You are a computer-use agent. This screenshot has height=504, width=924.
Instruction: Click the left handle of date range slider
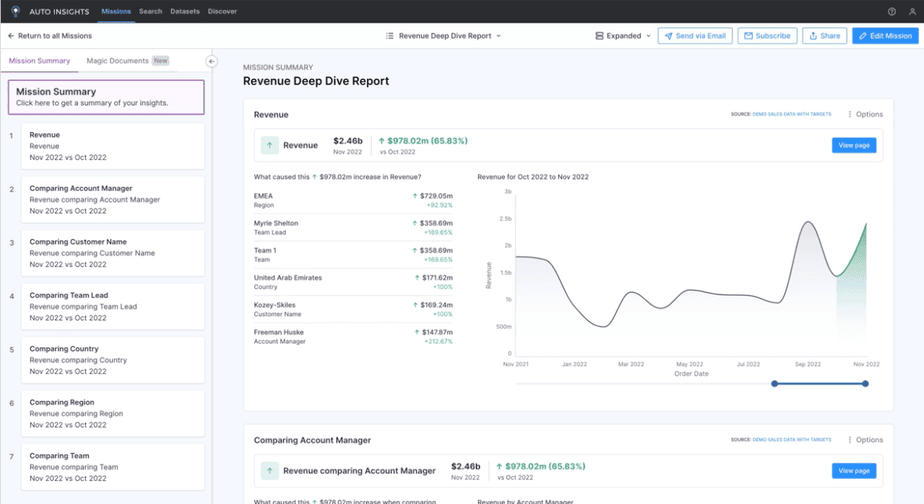(x=774, y=384)
